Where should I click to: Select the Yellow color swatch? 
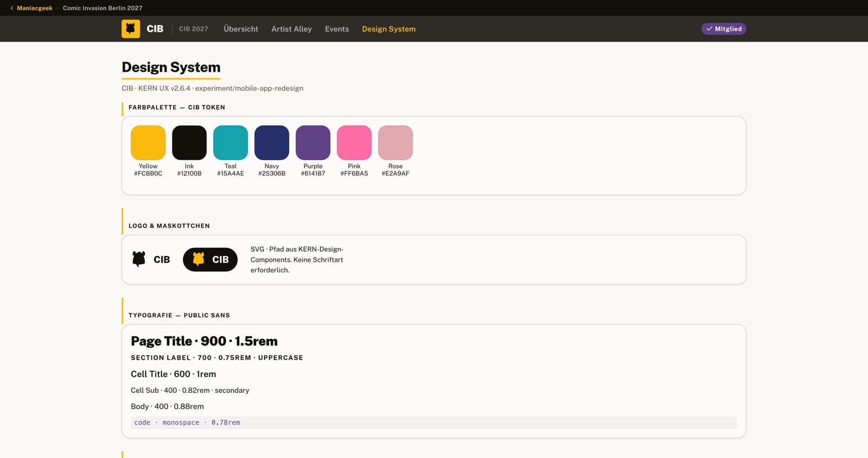click(x=148, y=143)
